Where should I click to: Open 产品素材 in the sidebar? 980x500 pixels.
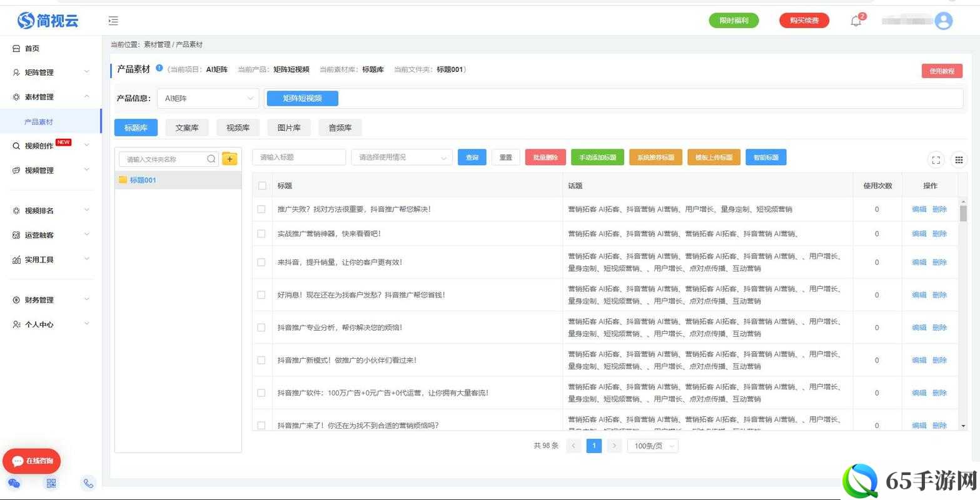click(x=50, y=121)
